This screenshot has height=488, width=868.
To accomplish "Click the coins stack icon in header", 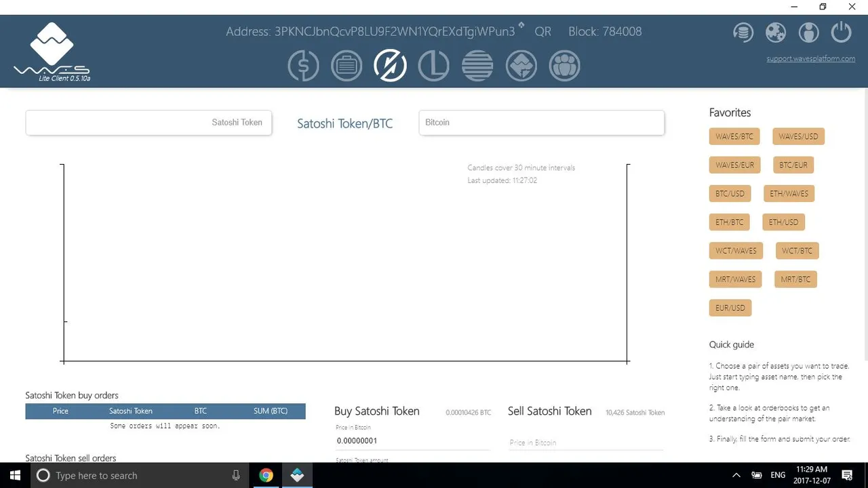I will click(x=743, y=32).
